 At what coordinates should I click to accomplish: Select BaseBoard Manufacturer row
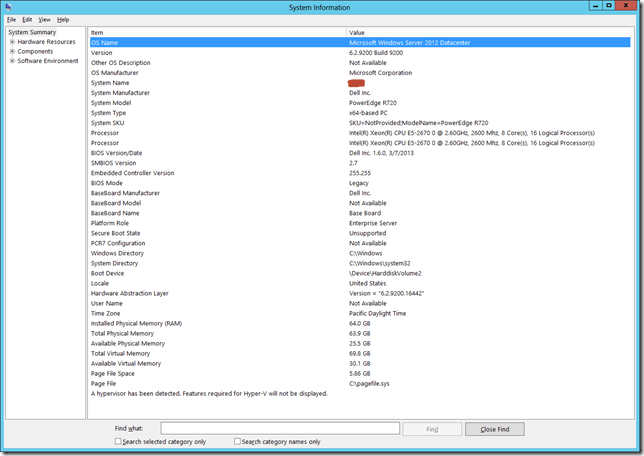coord(360,193)
